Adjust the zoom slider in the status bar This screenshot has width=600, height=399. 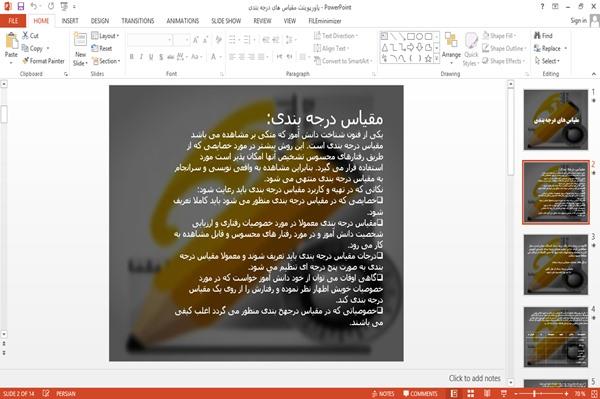[534, 394]
